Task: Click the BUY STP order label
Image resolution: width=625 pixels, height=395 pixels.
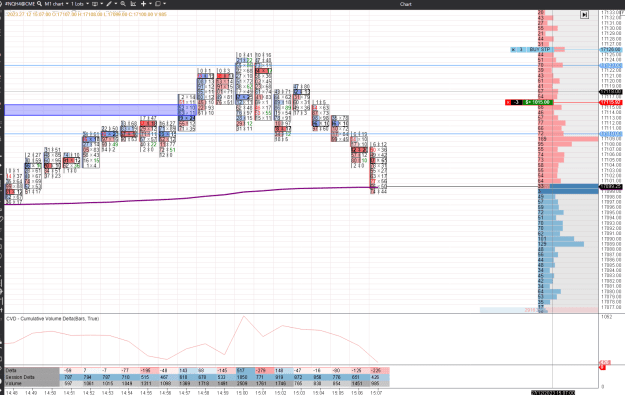Action: point(540,49)
